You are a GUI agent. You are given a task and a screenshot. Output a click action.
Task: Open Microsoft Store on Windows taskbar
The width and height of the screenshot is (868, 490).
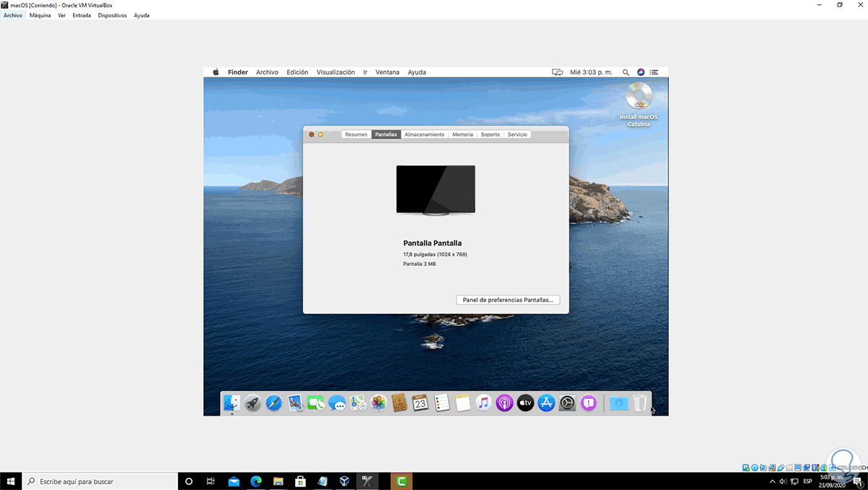pyautogui.click(x=300, y=481)
